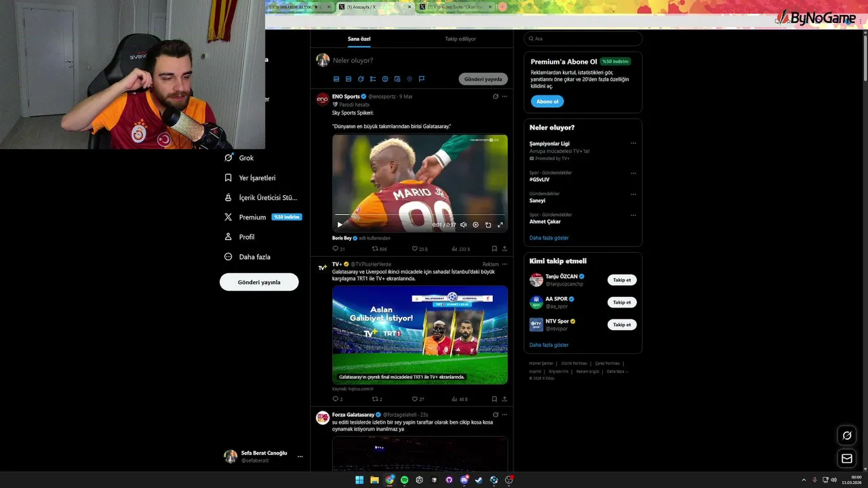Open more options for Saneyi trend
This screenshot has width=868, height=488.
click(633, 194)
